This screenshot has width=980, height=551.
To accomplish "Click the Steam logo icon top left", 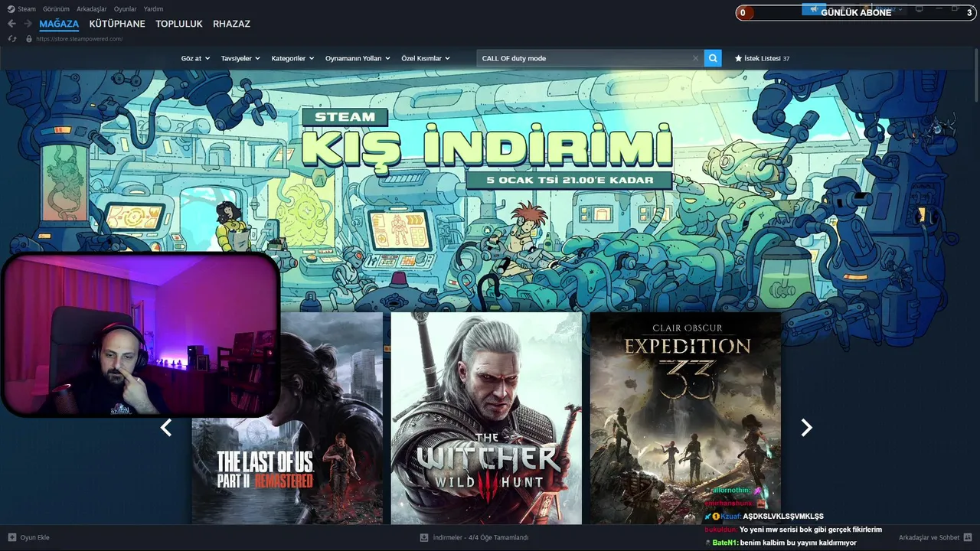I will (x=11, y=9).
